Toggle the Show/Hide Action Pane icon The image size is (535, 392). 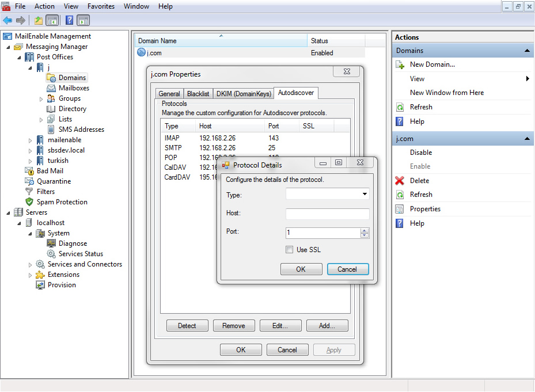click(x=84, y=21)
